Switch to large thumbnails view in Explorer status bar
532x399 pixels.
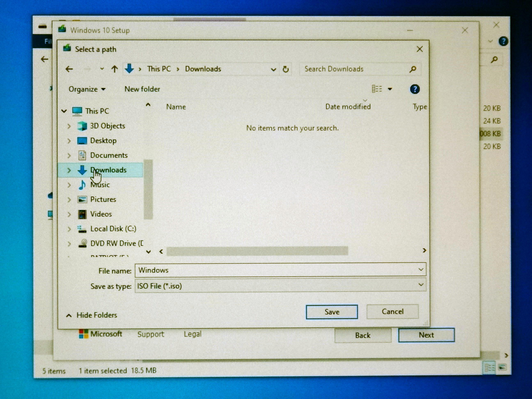point(502,367)
